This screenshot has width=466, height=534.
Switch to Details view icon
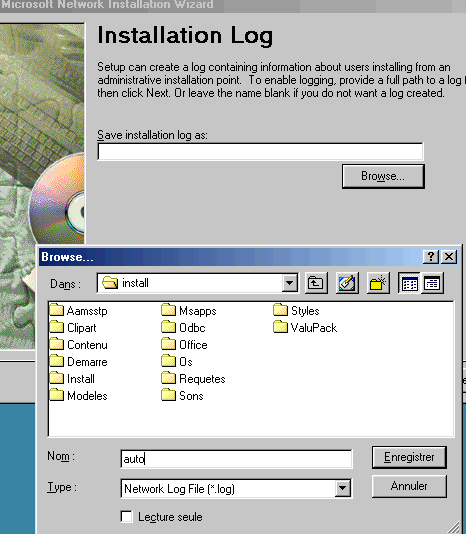(432, 283)
